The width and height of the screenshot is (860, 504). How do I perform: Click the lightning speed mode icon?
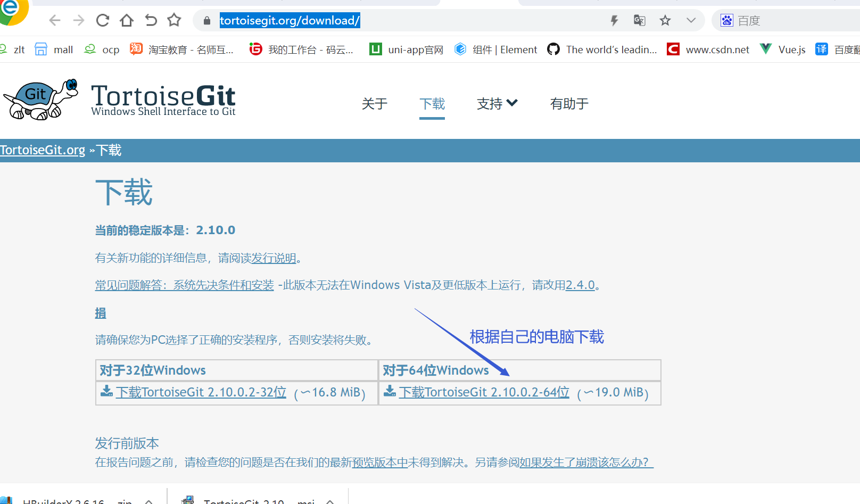(614, 21)
